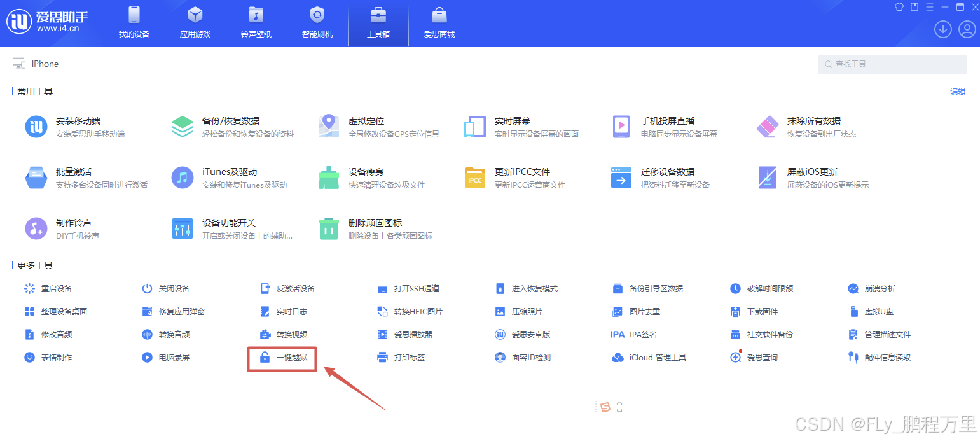The image size is (980, 441).
Task: Click 打开SSH通道 tool
Action: pyautogui.click(x=408, y=288)
